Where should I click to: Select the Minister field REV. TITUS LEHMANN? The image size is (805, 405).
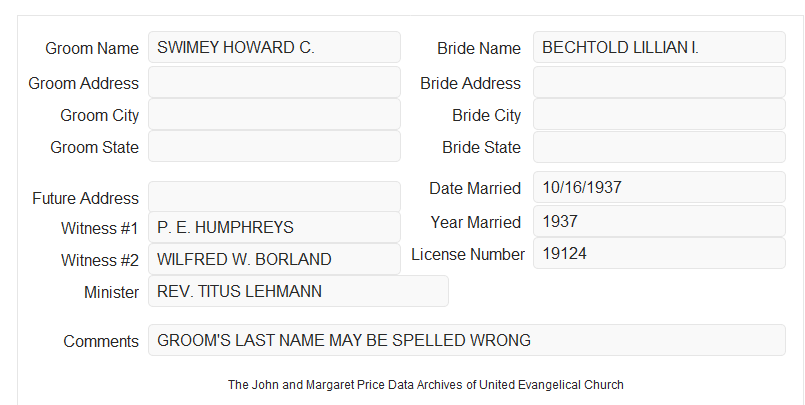(298, 291)
